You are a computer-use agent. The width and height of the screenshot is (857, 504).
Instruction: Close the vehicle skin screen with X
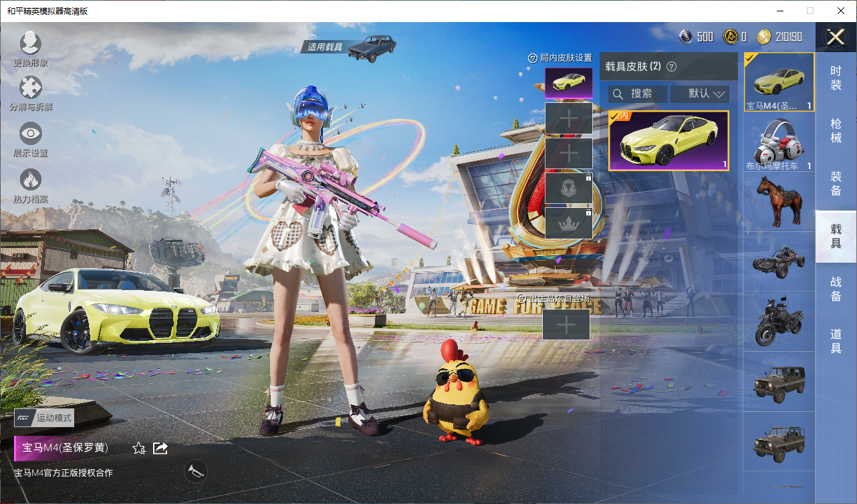point(836,37)
